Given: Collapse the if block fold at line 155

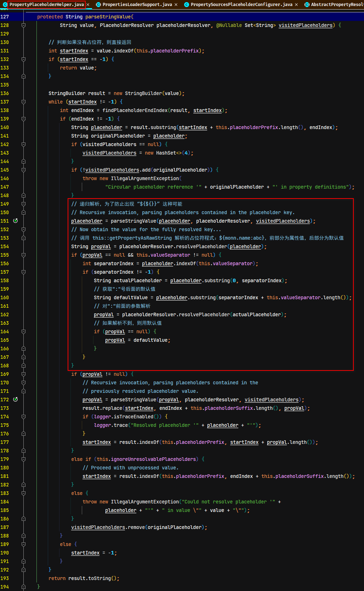Looking at the screenshot, I should coord(23,255).
